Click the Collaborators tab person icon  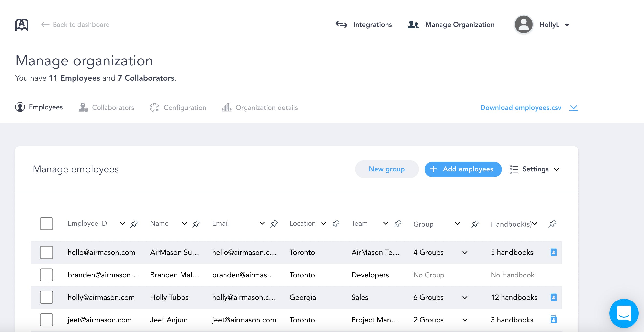[x=83, y=107]
